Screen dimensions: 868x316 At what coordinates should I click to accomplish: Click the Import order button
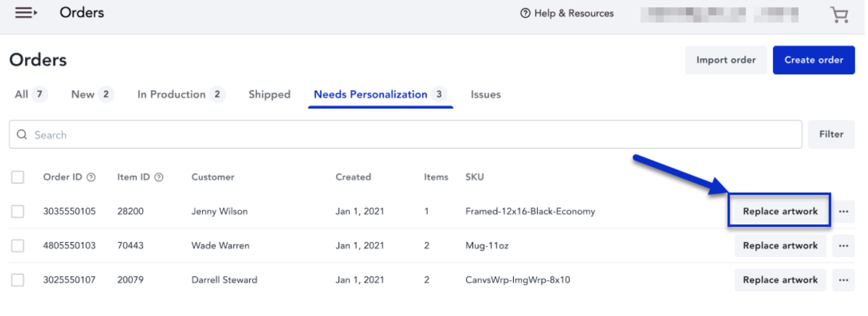pyautogui.click(x=726, y=60)
